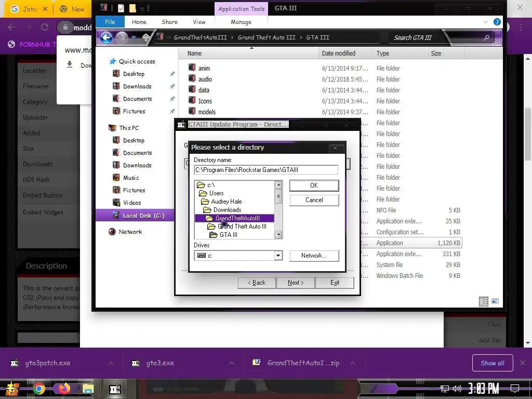Click Next in the update program

[296, 283]
